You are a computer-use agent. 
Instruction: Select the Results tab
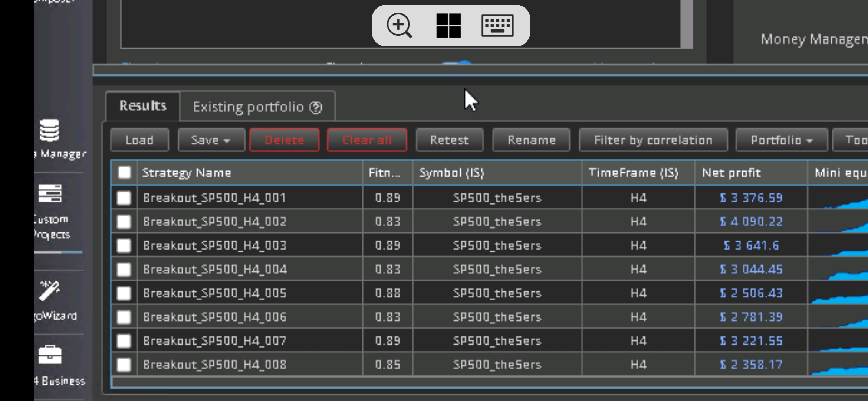143,106
